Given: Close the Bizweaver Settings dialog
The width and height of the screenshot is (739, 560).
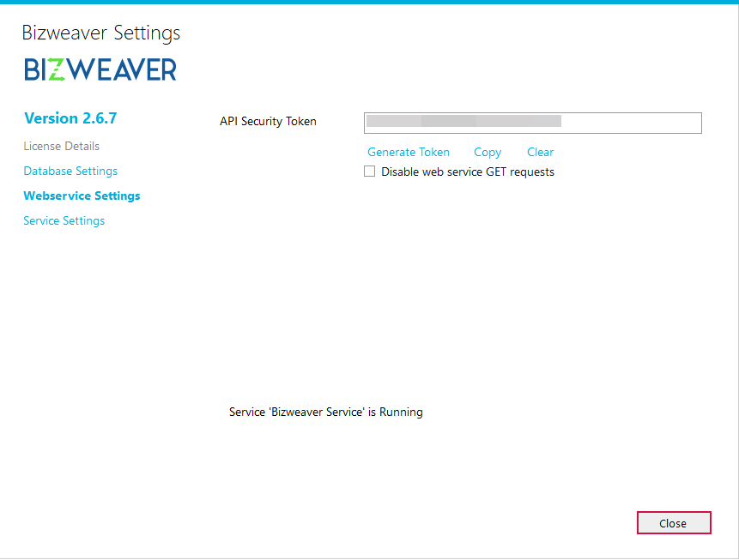Looking at the screenshot, I should 674,523.
